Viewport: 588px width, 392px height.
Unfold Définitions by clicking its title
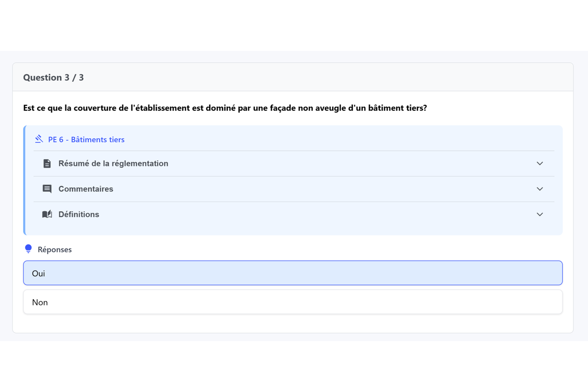pos(79,215)
